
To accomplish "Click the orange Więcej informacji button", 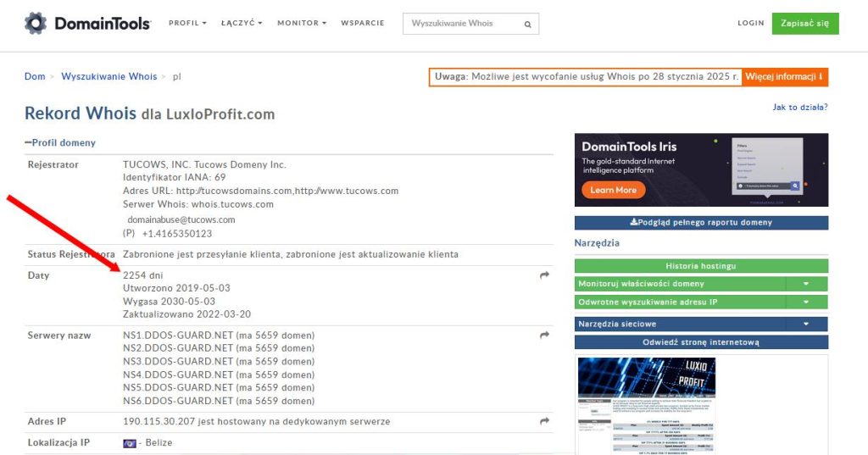I will tap(784, 77).
